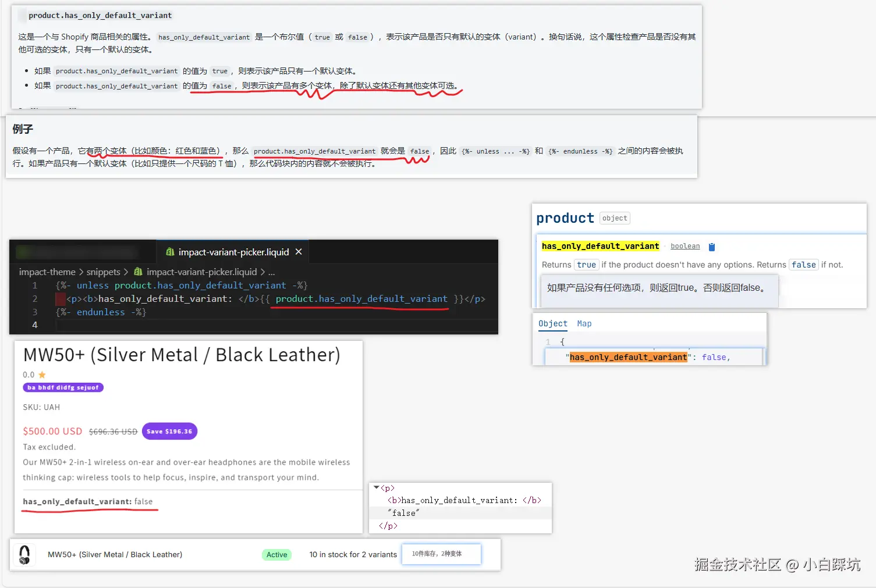Collapse the <p> element in DOM inspector
This screenshot has width=876, height=588.
pos(376,487)
